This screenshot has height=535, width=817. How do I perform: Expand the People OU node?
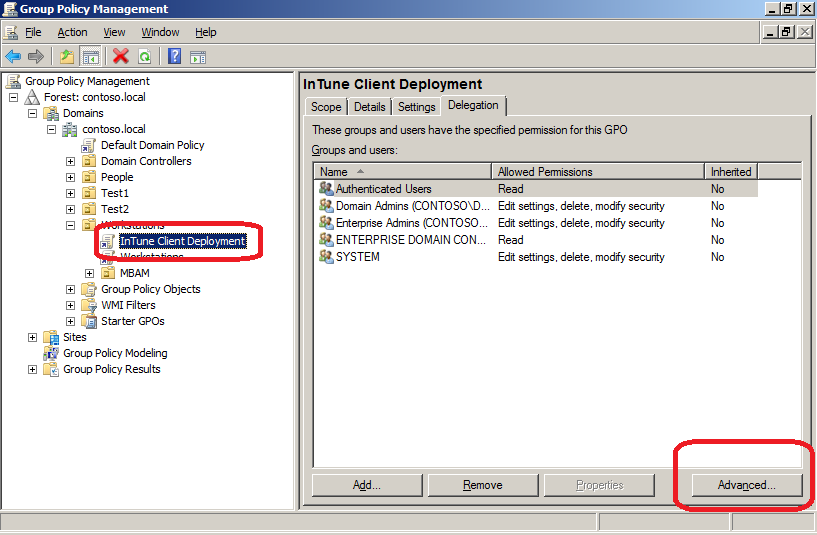pos(70,178)
